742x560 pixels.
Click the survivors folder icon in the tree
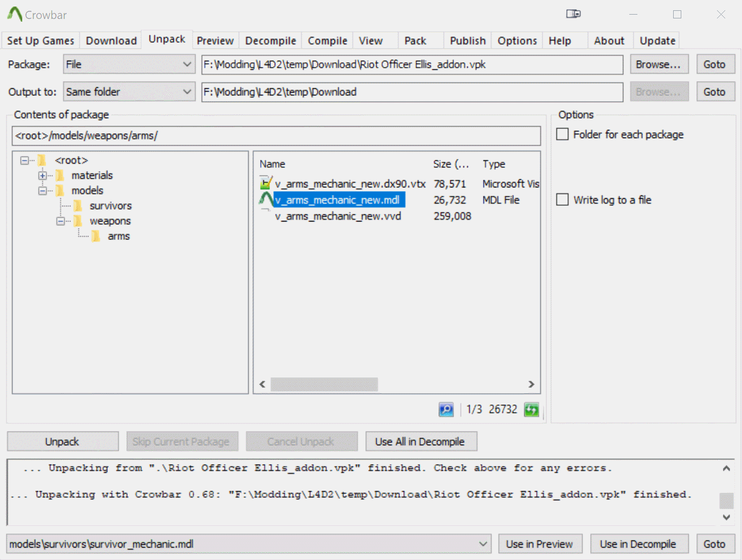tap(78, 206)
